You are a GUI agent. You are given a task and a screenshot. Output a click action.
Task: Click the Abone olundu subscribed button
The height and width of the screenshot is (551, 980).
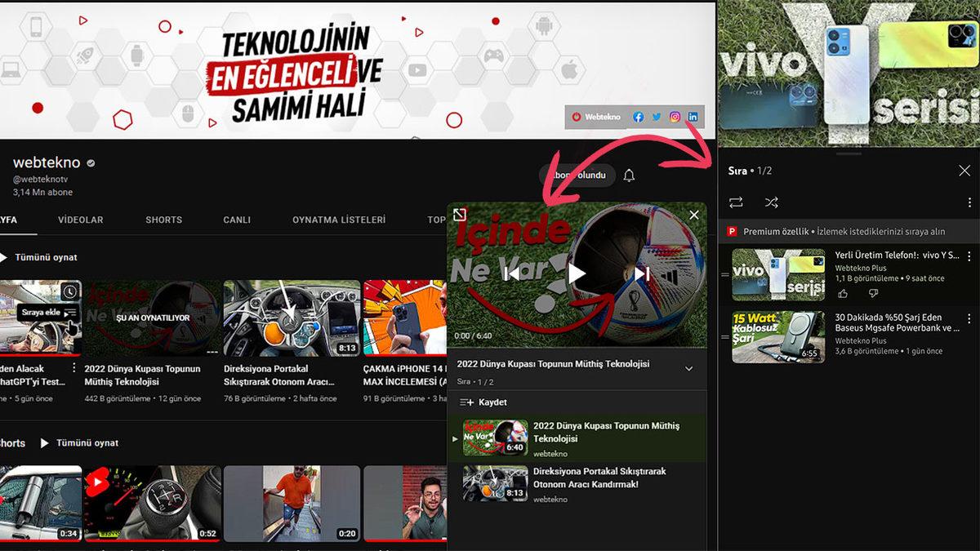tap(577, 176)
